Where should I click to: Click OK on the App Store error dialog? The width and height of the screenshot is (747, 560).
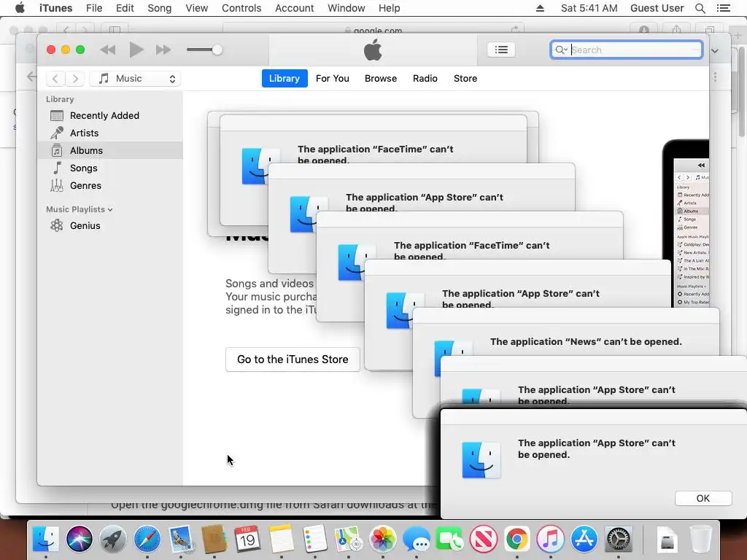703,498
